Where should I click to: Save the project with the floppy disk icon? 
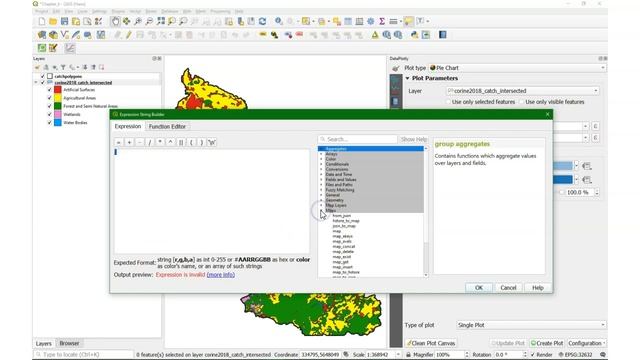click(64, 21)
